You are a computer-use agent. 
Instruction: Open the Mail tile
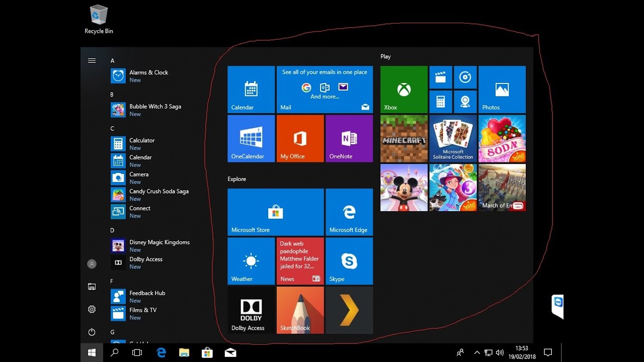325,89
